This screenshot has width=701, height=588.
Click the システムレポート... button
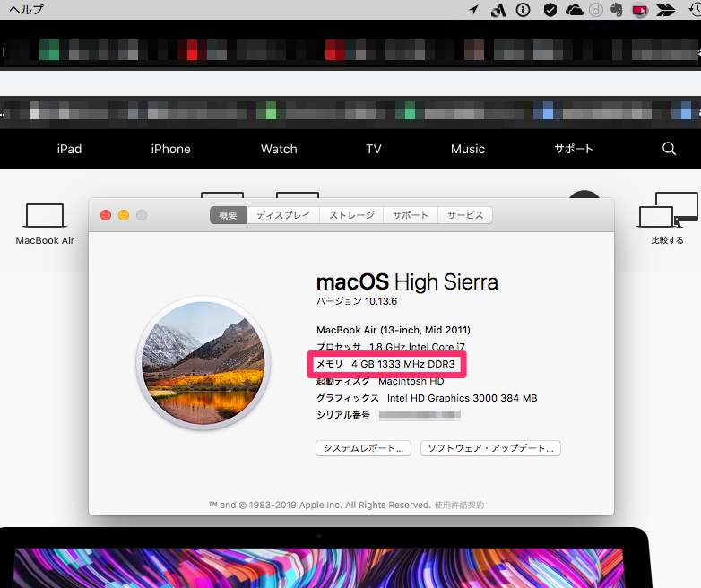[363, 448]
